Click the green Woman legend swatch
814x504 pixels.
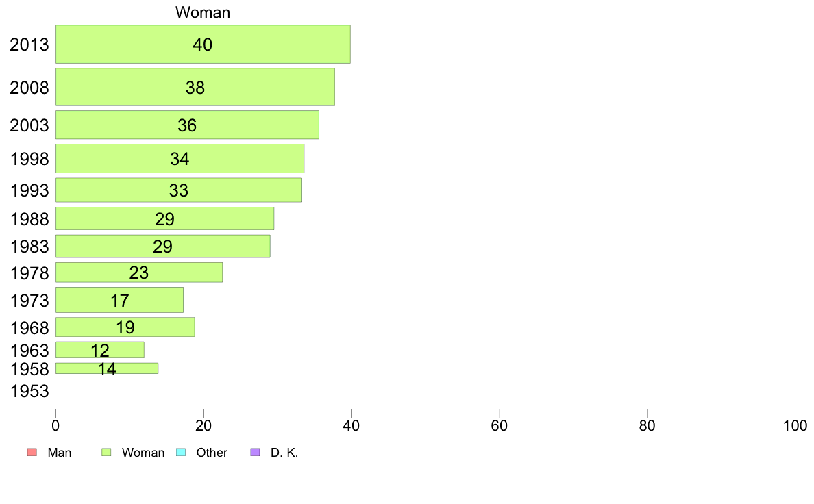tap(106, 452)
